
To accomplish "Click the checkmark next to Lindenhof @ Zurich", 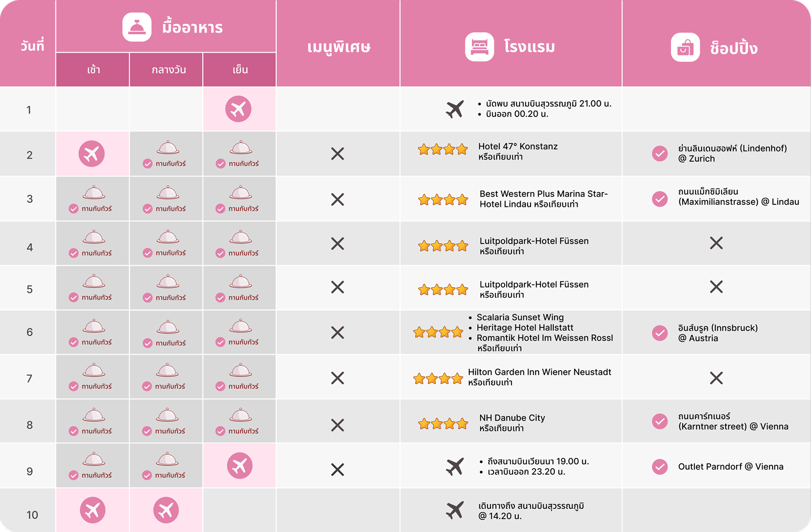I will coord(660,154).
